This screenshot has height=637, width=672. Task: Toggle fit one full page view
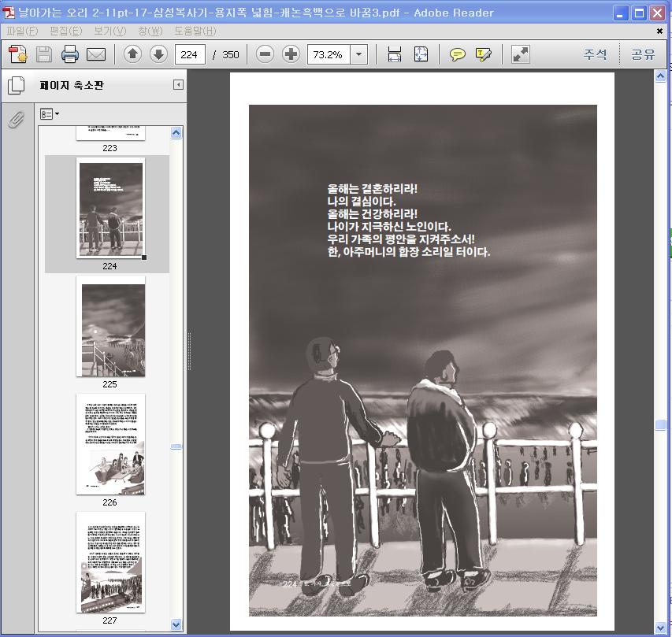(x=421, y=54)
